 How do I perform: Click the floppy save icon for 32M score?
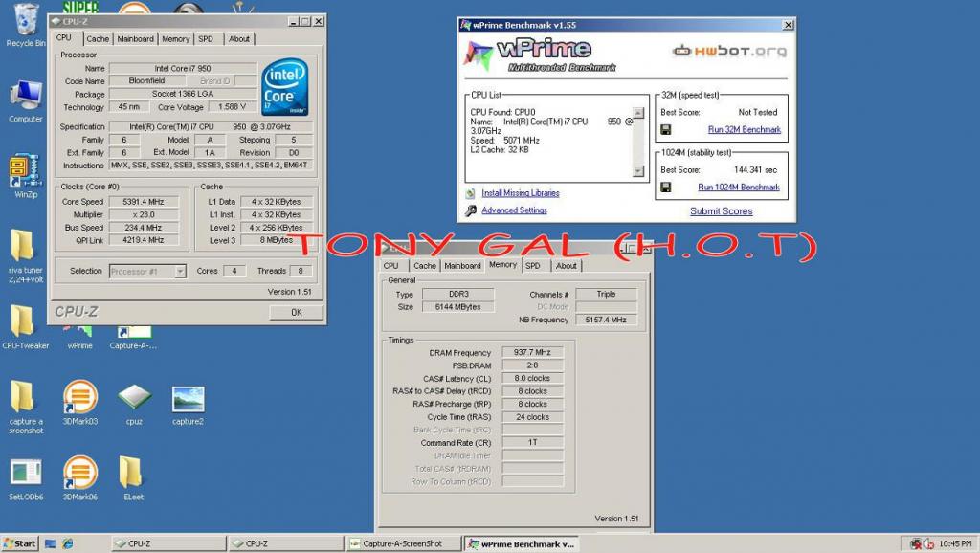[x=666, y=130]
